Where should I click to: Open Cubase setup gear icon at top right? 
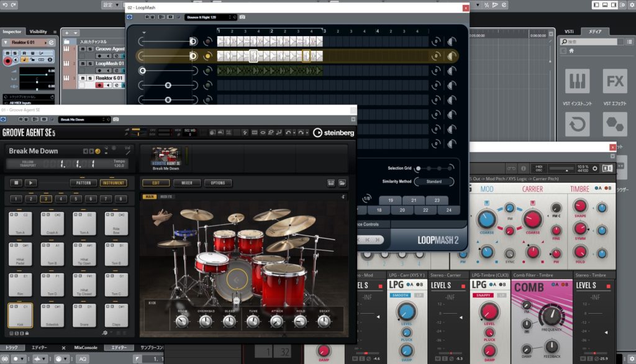632,5
